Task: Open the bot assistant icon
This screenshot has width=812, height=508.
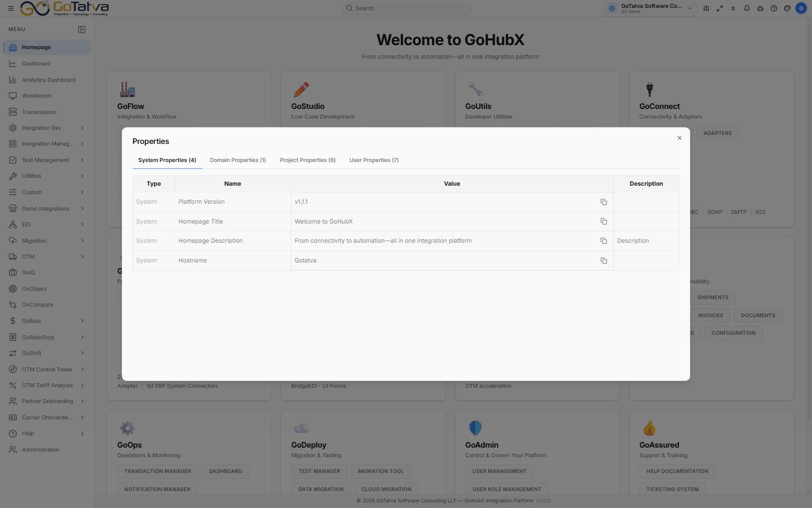Action: pos(760,8)
